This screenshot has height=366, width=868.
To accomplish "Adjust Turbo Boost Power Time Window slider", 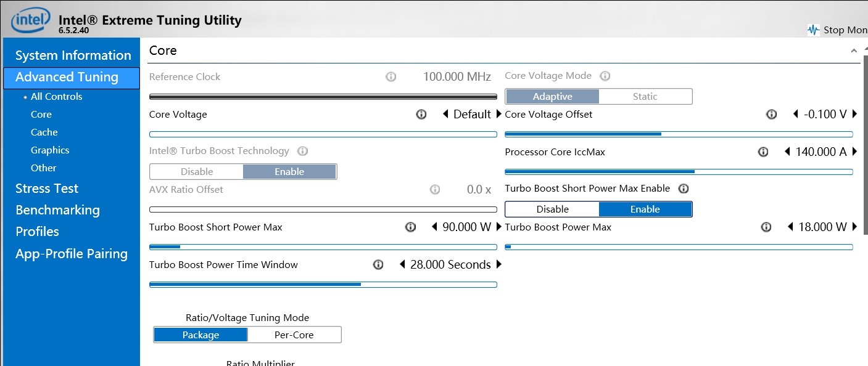I will pyautogui.click(x=323, y=285).
